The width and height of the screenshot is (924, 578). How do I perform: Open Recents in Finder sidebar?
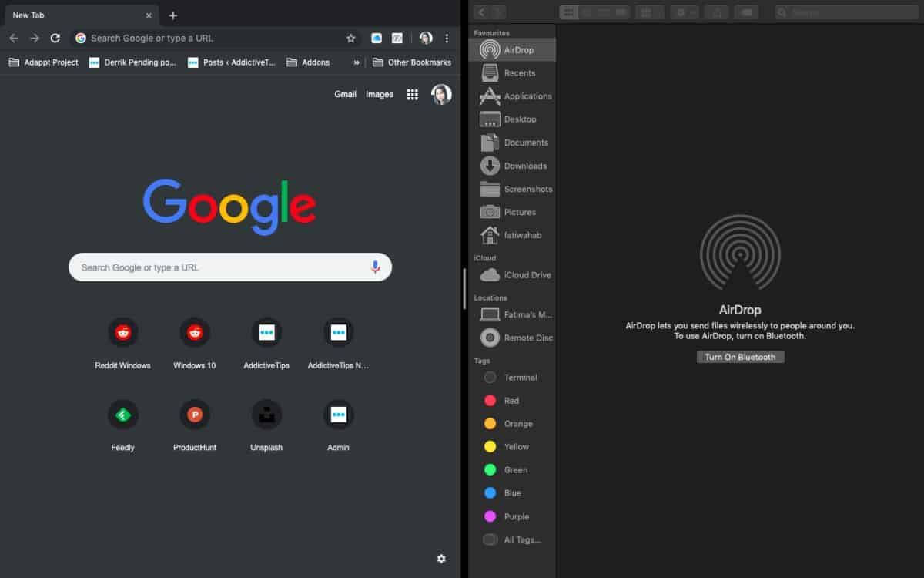[x=512, y=73]
